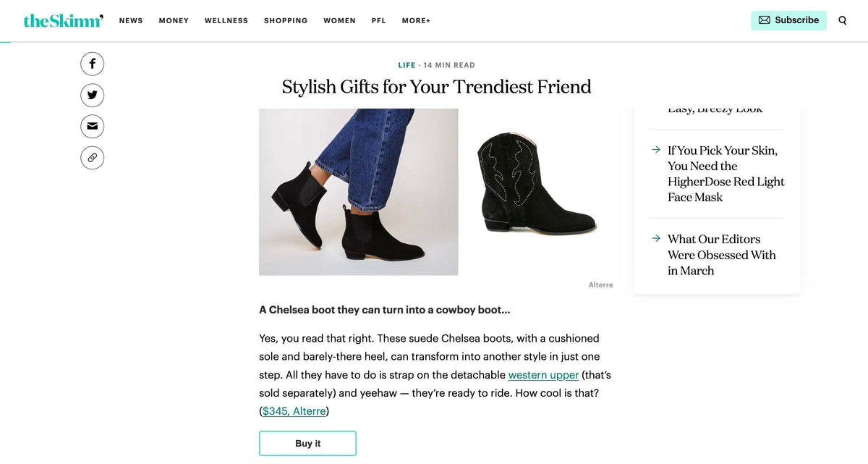Open the cowboy boot product image

pyautogui.click(x=536, y=183)
